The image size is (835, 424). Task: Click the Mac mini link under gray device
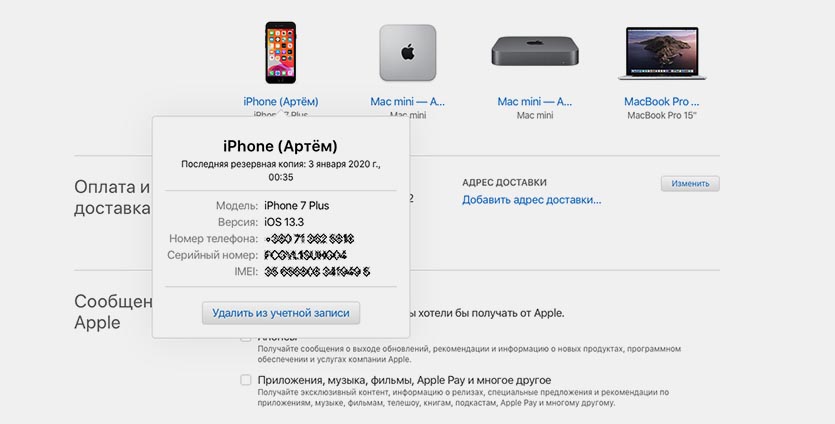pyautogui.click(x=535, y=101)
